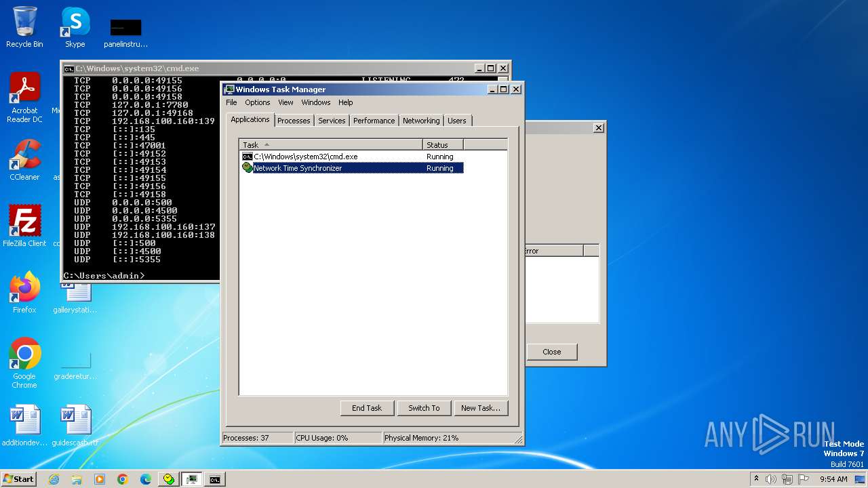Open the additiondev Word document

pos(24,426)
